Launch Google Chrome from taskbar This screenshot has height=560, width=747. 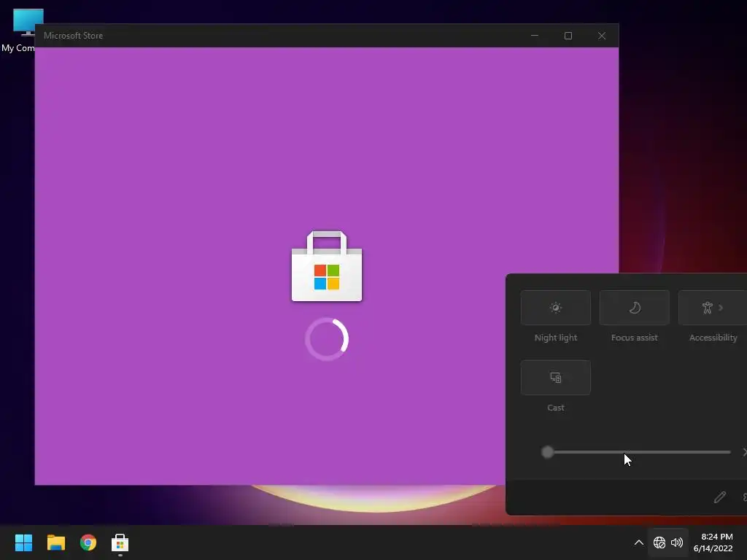tap(88, 542)
